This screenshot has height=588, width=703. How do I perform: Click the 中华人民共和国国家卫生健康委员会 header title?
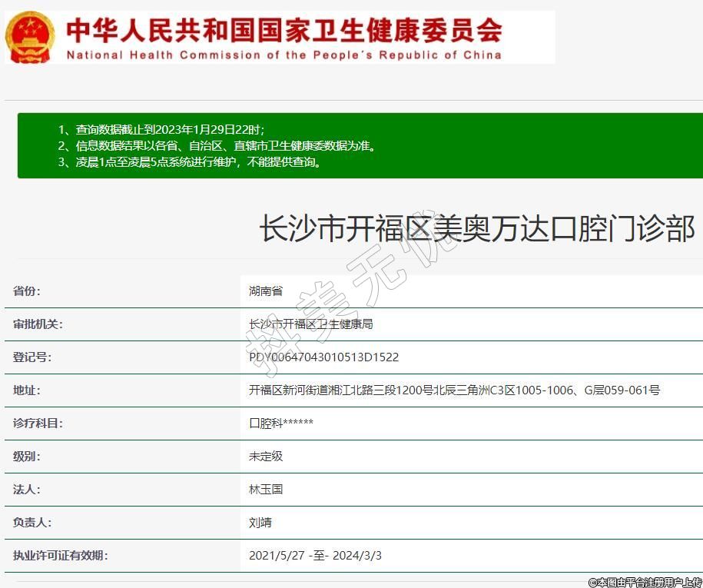(284, 30)
